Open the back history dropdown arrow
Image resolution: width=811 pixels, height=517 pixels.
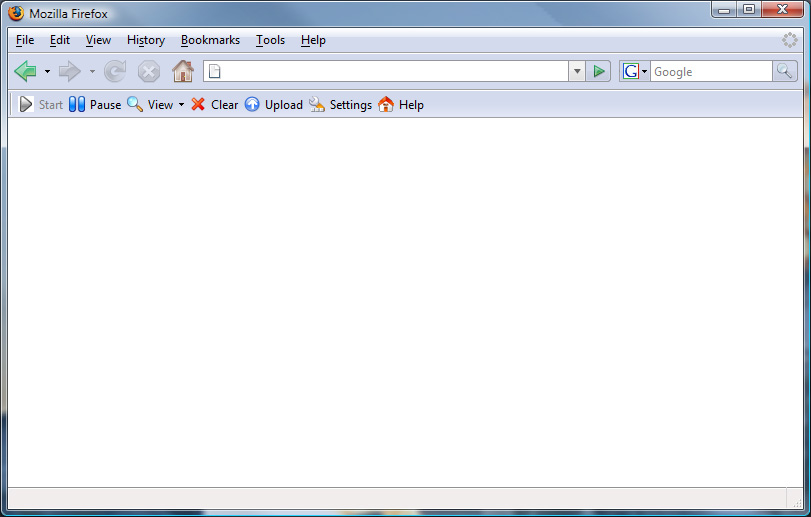pos(47,71)
